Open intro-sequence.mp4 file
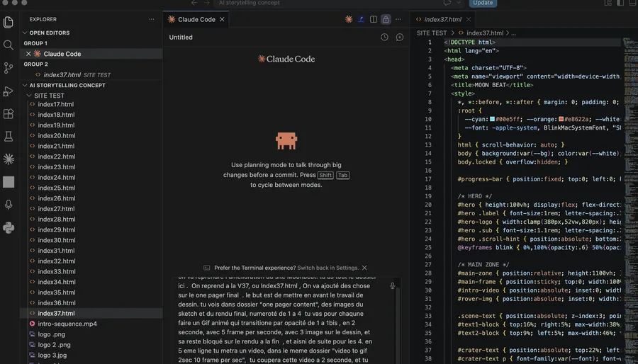The width and height of the screenshot is (638, 364). click(x=91, y=324)
